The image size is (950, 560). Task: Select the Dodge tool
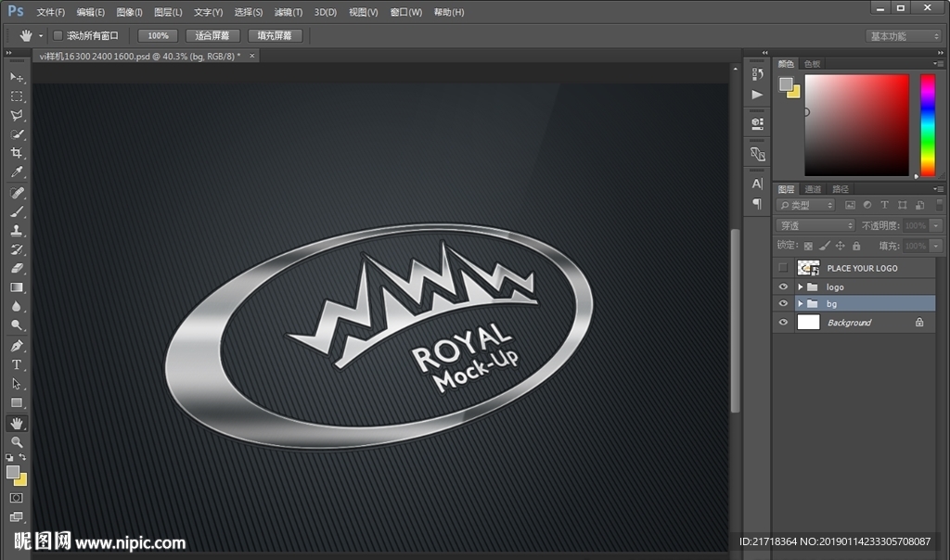click(x=17, y=325)
